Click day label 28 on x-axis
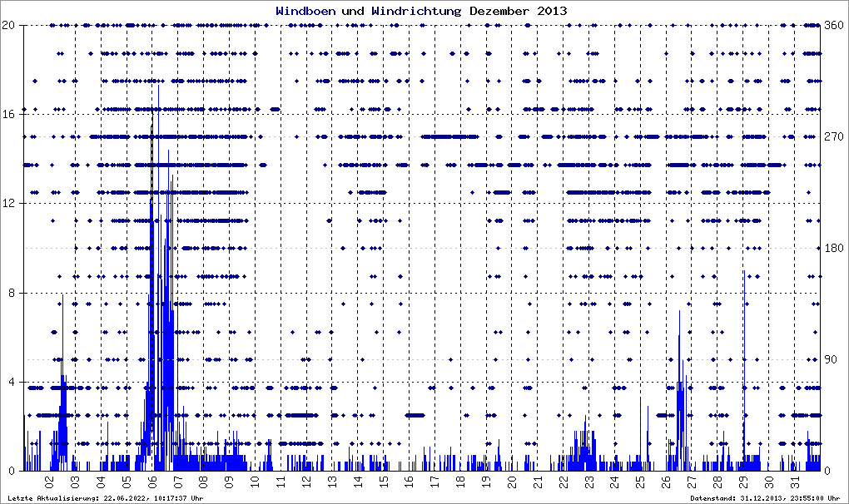The image size is (849, 504). click(x=718, y=482)
